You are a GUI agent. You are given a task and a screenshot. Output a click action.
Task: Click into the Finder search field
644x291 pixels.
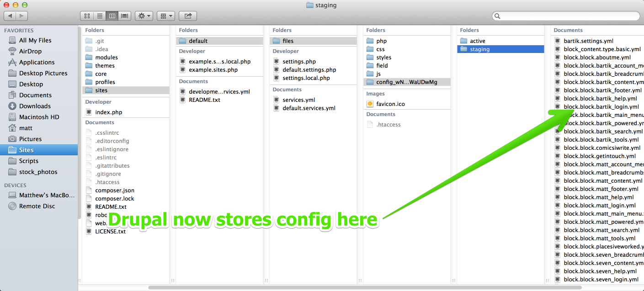point(566,16)
